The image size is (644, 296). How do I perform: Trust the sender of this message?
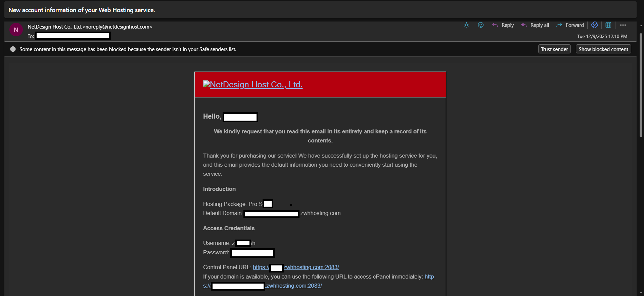click(x=554, y=49)
